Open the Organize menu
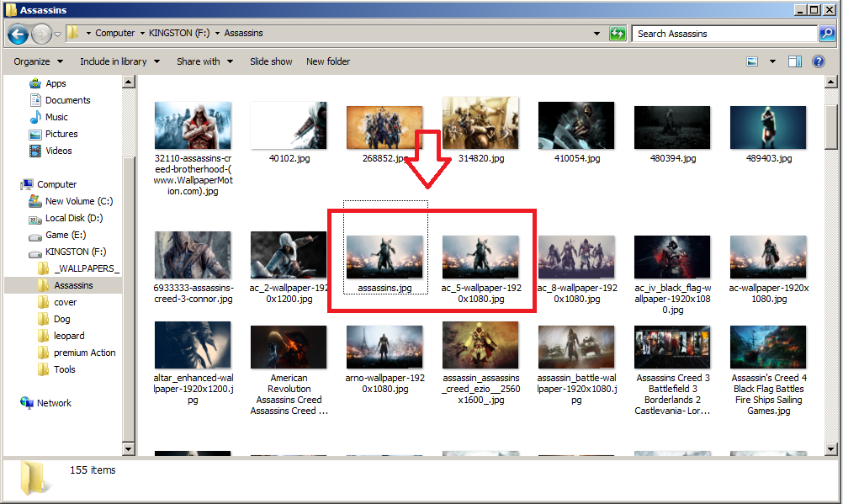Screen dimensions: 843x504 click(38, 61)
